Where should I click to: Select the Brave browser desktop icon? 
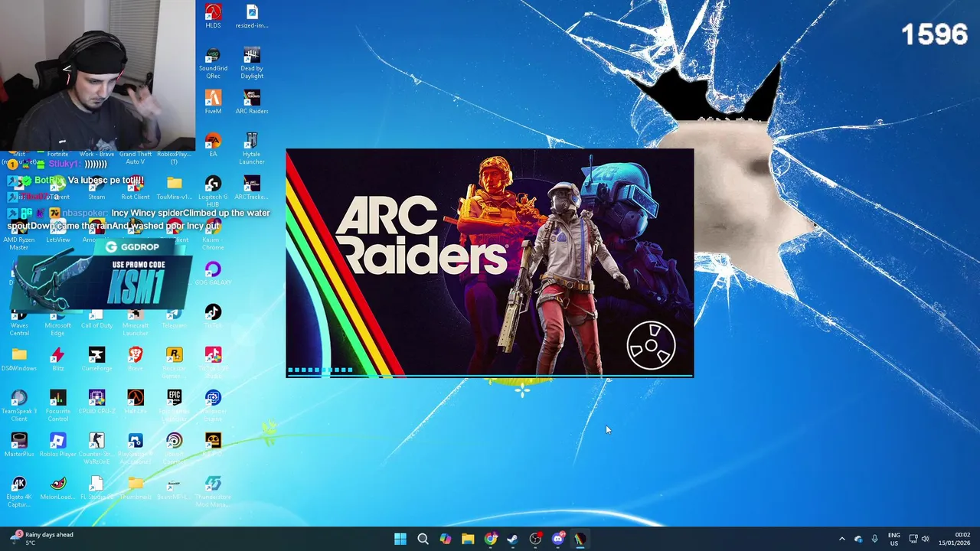tap(136, 359)
